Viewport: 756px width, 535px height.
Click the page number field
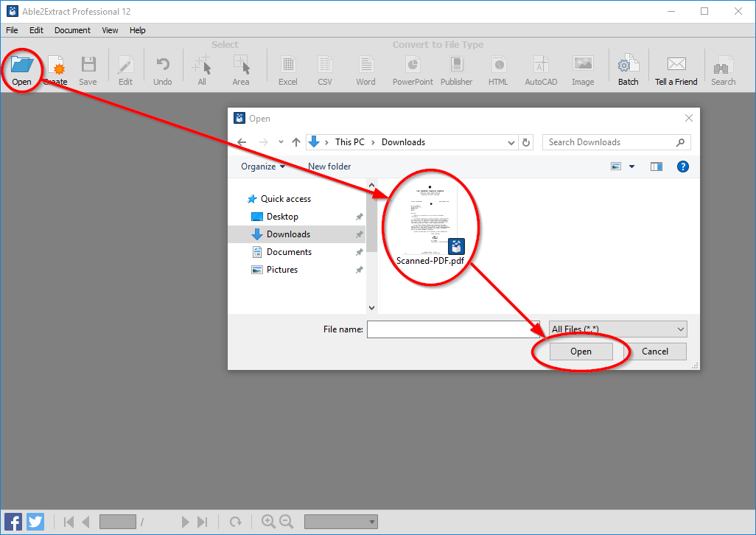tap(118, 522)
